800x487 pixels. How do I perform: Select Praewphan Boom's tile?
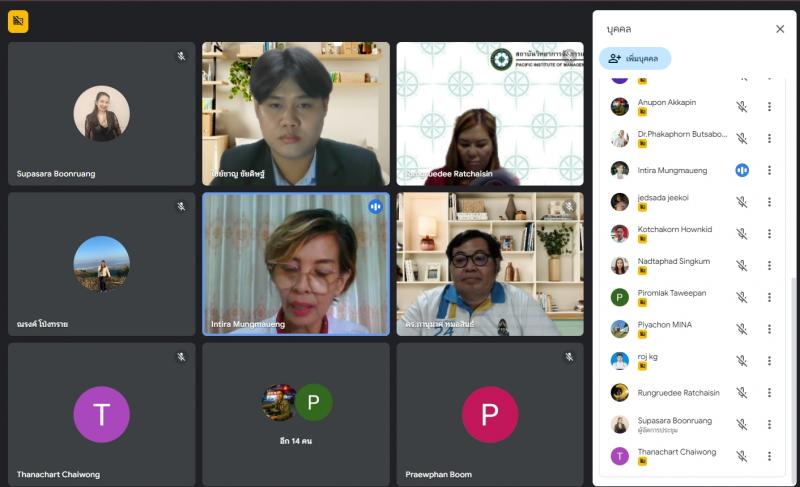pos(490,414)
